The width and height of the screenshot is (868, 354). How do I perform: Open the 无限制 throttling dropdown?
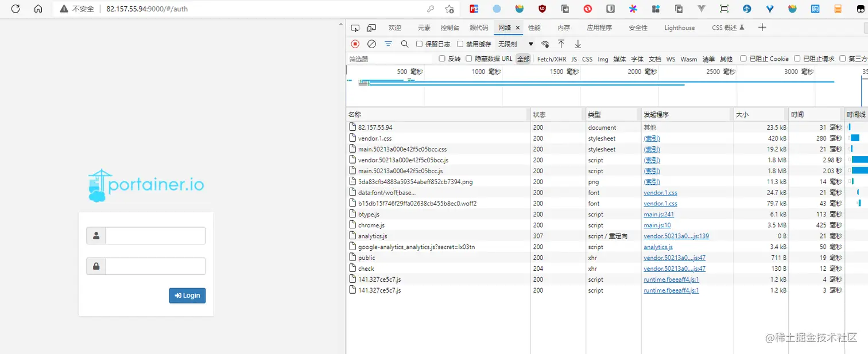pos(516,44)
